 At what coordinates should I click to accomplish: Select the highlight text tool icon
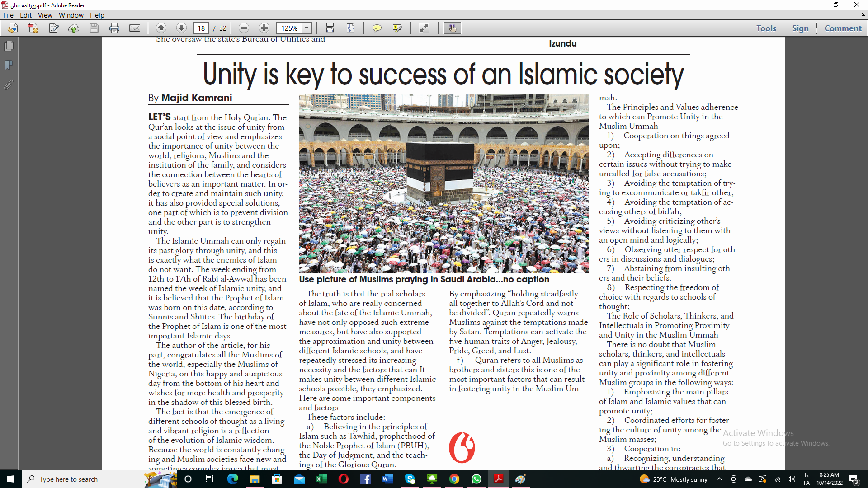point(397,28)
